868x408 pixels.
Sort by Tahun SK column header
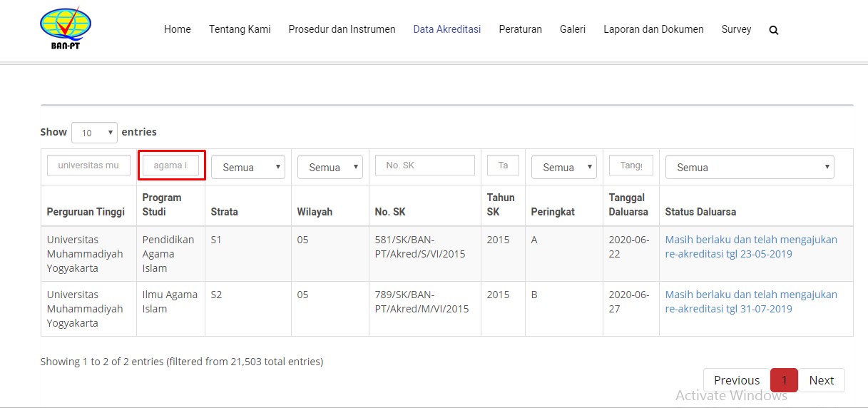[503, 205]
